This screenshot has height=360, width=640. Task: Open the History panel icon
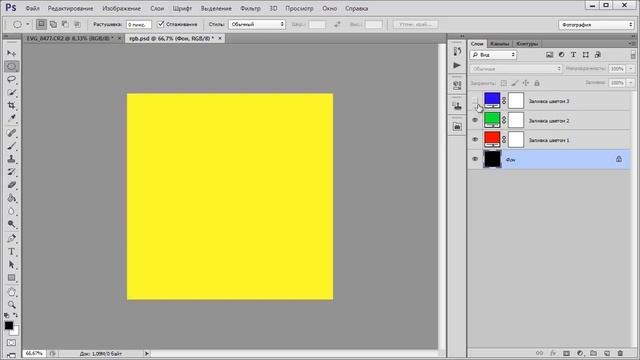pyautogui.click(x=457, y=51)
